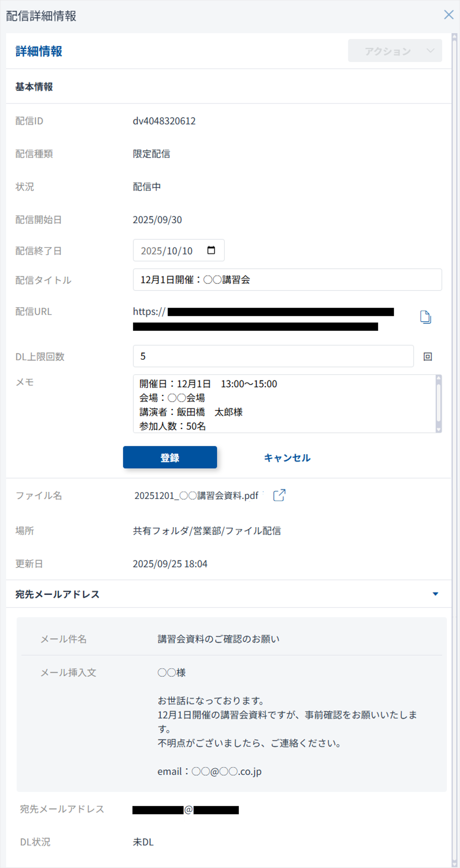
Task: Click the main panel scroll-up arrow
Action: tap(454, 36)
